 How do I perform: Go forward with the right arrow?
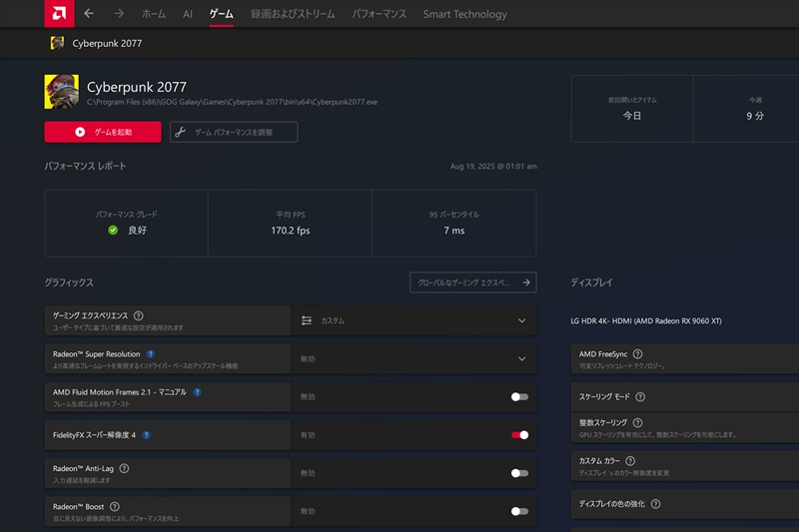coord(119,14)
